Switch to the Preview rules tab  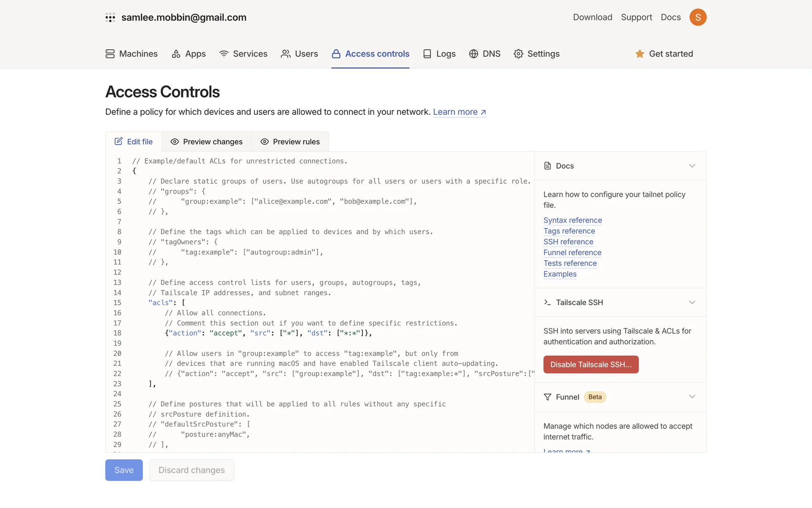[x=290, y=142]
